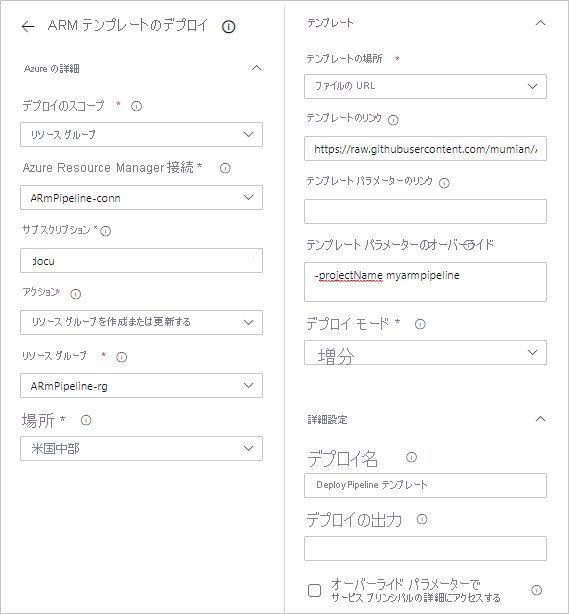Screen dimensions: 569x614
Task: Go back using the left arrow icon
Action: (x=28, y=26)
